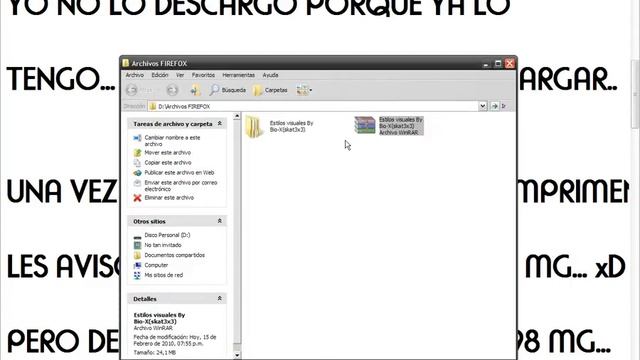Open the Views icon dropdown
Viewport: 640px width, 360px height.
pos(304,90)
